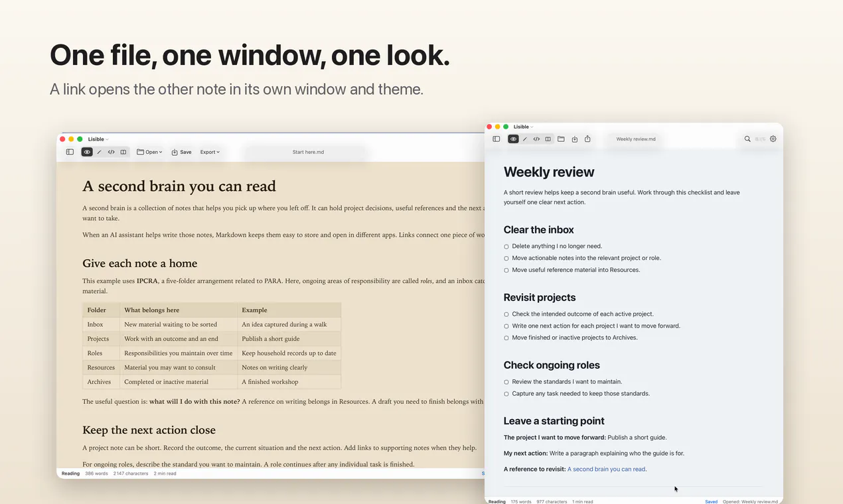Image resolution: width=843 pixels, height=504 pixels.
Task: Tick 'Move useful reference material into Resources' checkbox
Action: [506, 271]
